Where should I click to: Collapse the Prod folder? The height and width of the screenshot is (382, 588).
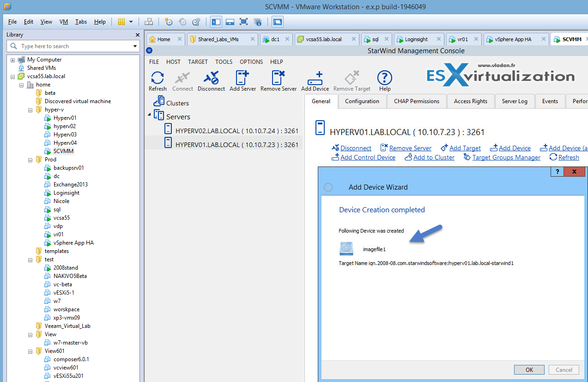pos(30,160)
